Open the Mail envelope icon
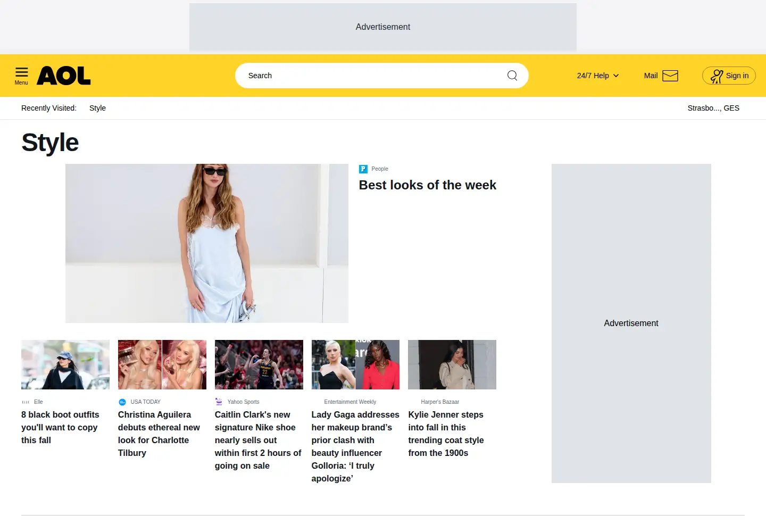This screenshot has width=766, height=532. (x=670, y=76)
